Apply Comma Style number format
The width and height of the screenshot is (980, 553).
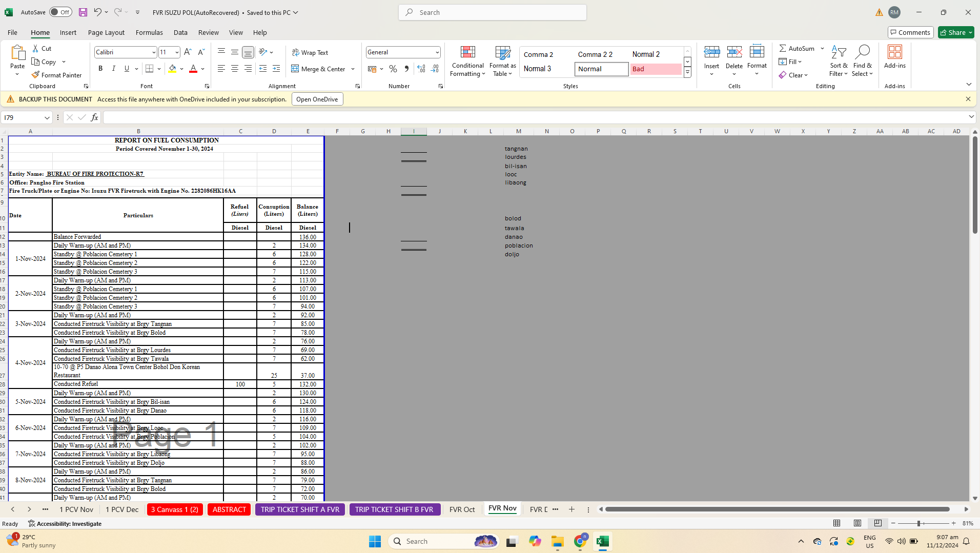(406, 69)
